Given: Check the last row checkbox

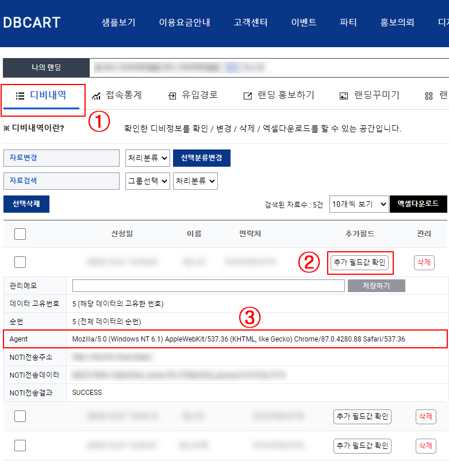Looking at the screenshot, I should (x=20, y=446).
